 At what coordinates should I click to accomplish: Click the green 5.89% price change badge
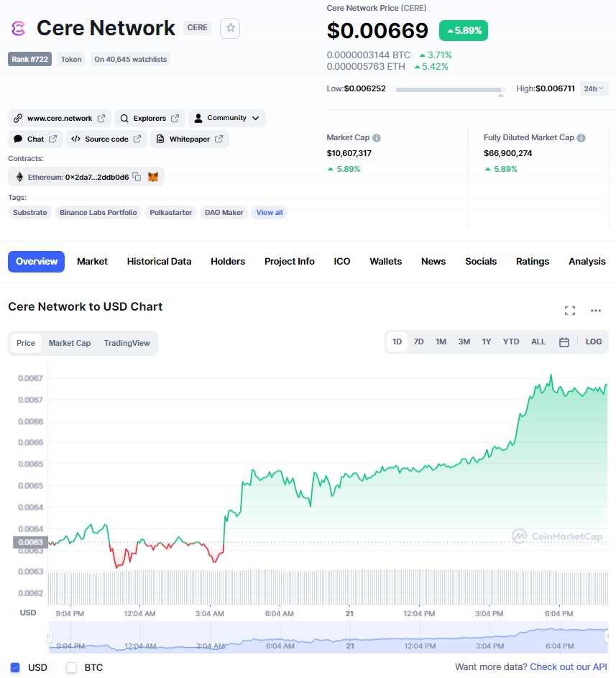[x=464, y=31]
